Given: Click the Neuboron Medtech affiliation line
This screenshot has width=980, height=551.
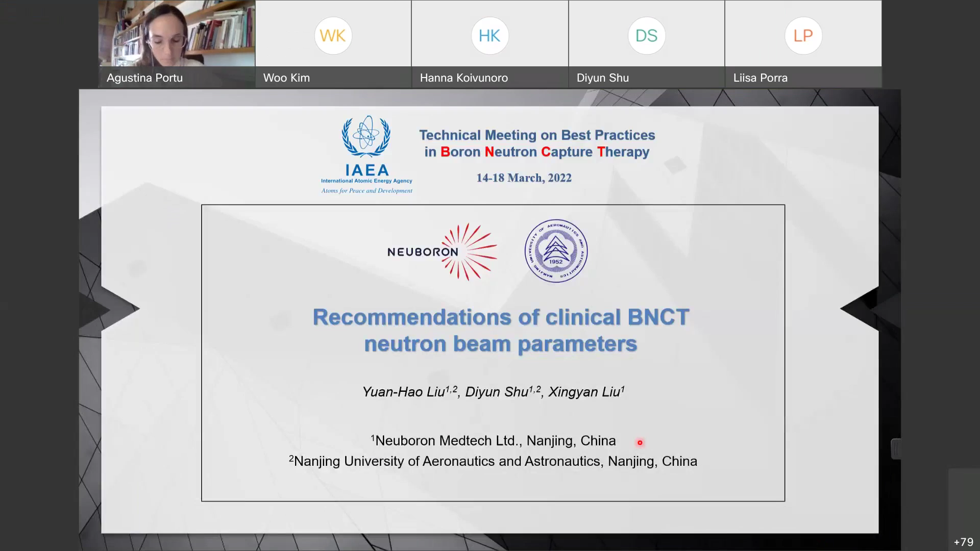Looking at the screenshot, I should pos(493,441).
